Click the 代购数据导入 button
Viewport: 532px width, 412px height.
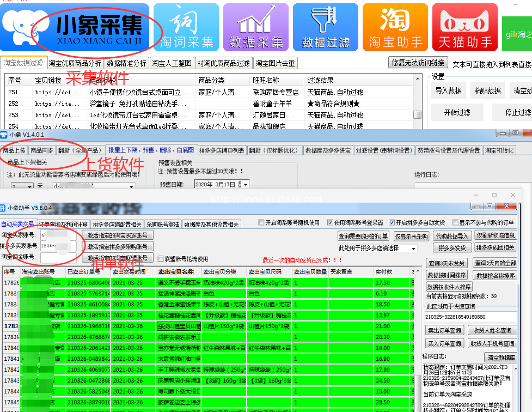(x=451, y=236)
